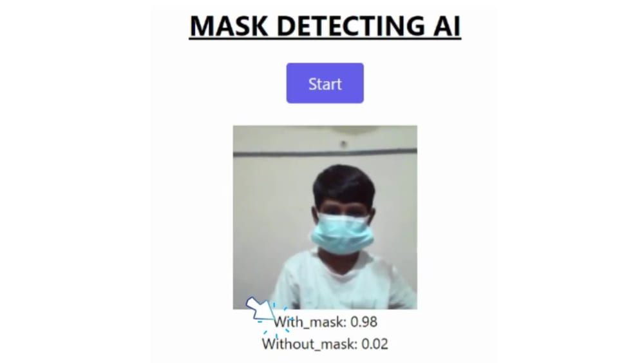This screenshot has height=363, width=644.
Task: Click the word DETECTING in the title
Action: tap(350, 26)
